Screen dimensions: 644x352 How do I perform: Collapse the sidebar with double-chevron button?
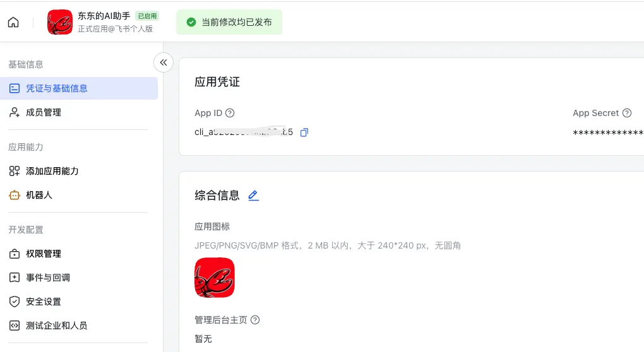(164, 62)
